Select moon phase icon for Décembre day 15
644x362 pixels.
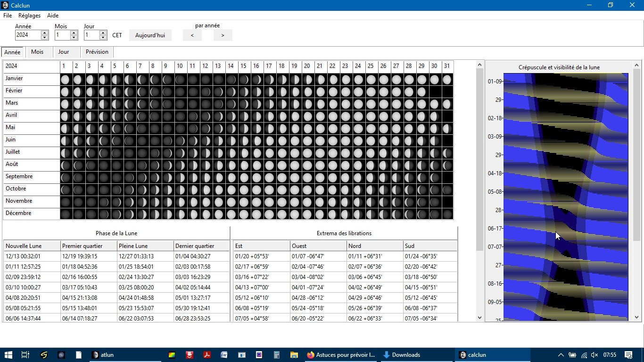pos(243,214)
